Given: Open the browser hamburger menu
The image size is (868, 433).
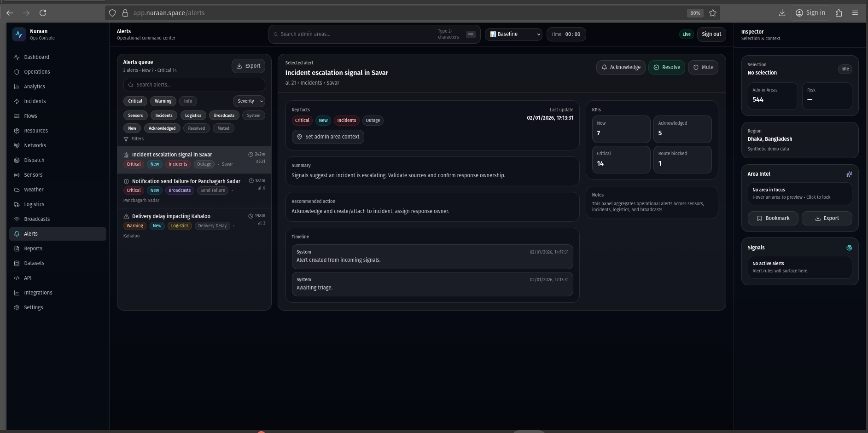Looking at the screenshot, I should click(855, 13).
